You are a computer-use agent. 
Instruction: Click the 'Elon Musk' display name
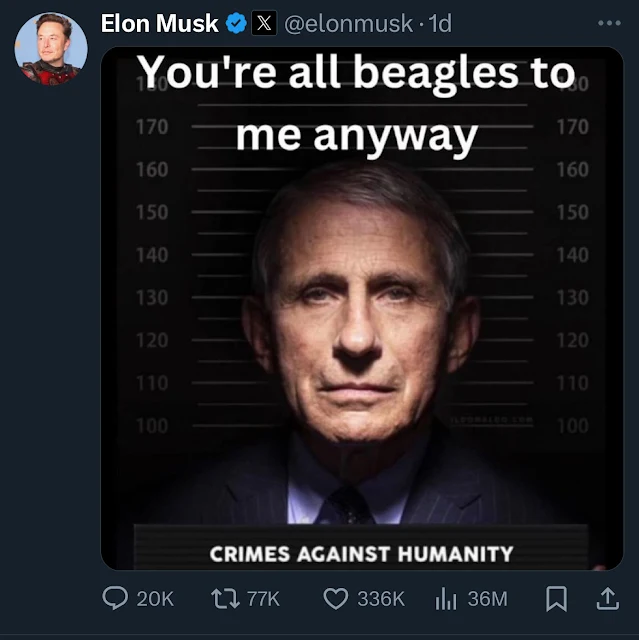160,23
